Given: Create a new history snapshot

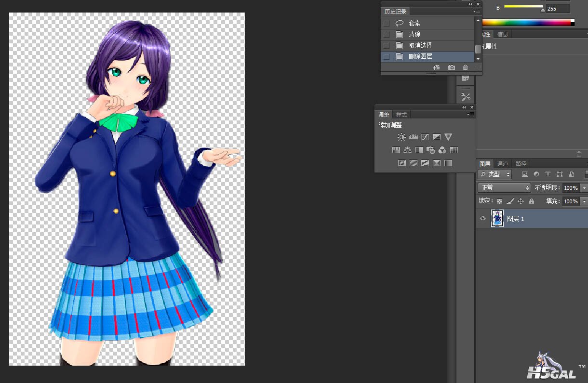Looking at the screenshot, I should point(452,68).
